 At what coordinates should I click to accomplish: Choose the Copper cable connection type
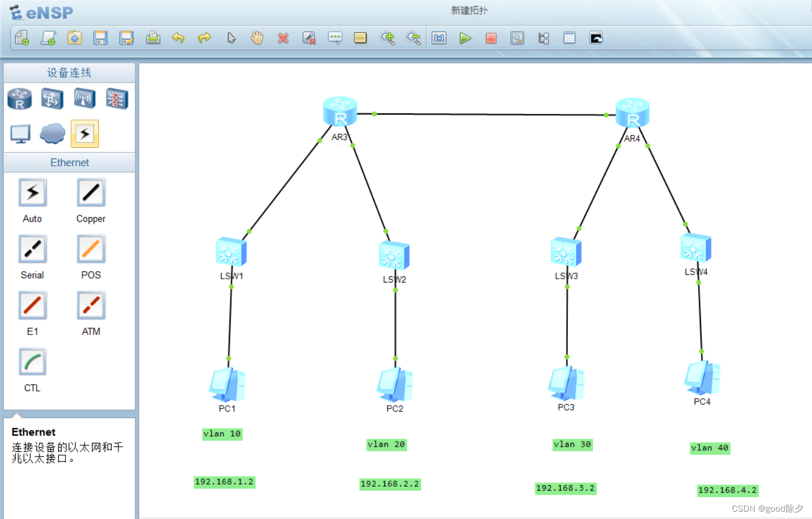[x=90, y=192]
